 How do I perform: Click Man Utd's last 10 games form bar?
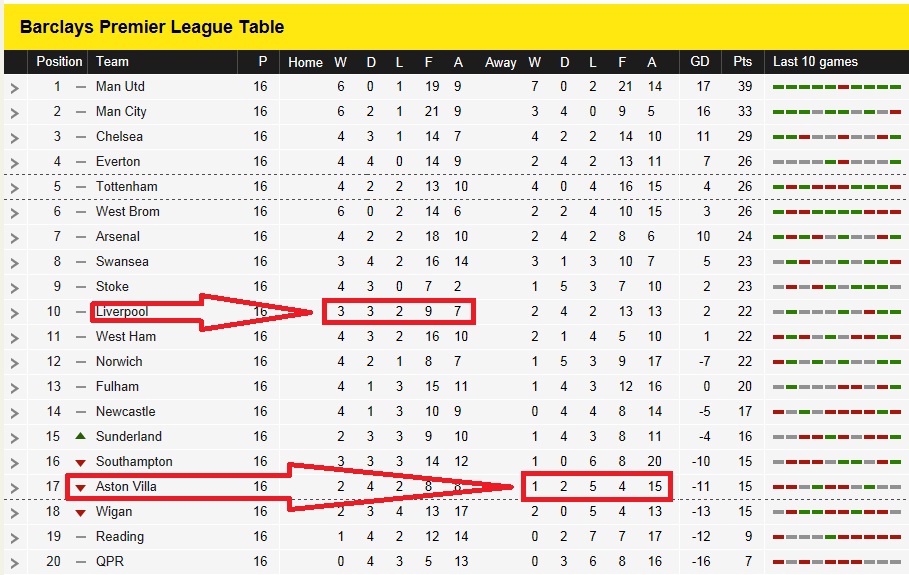coord(837,87)
